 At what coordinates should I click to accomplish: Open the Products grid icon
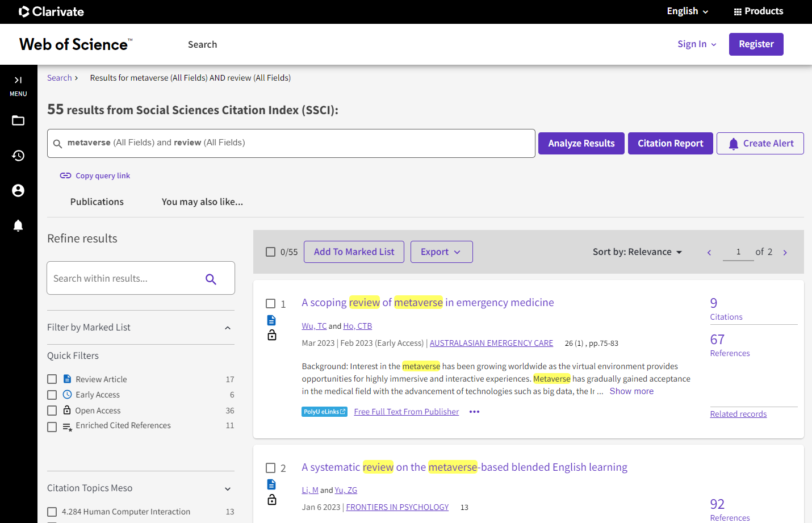(x=738, y=11)
